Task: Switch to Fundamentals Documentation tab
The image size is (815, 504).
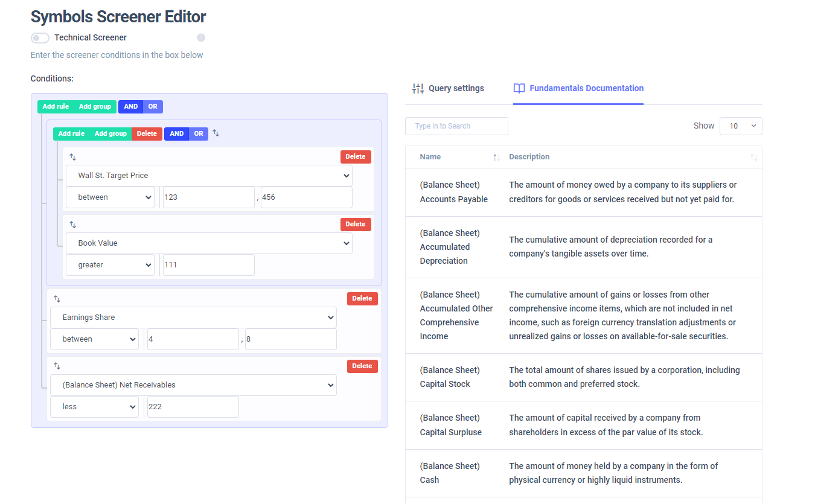Action: click(x=578, y=88)
